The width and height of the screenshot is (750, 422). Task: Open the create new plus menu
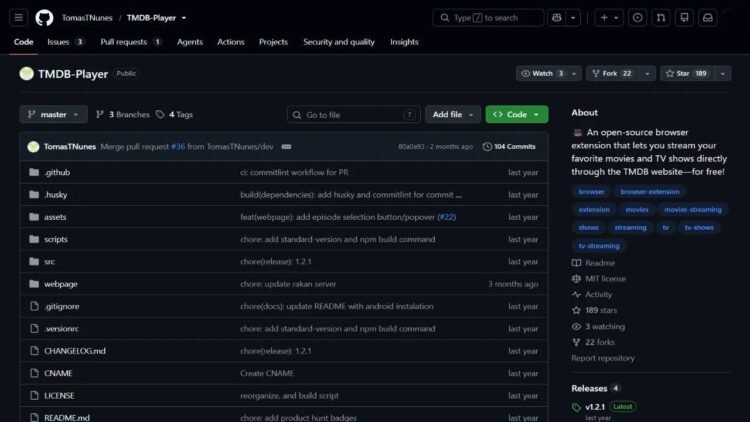click(x=608, y=18)
